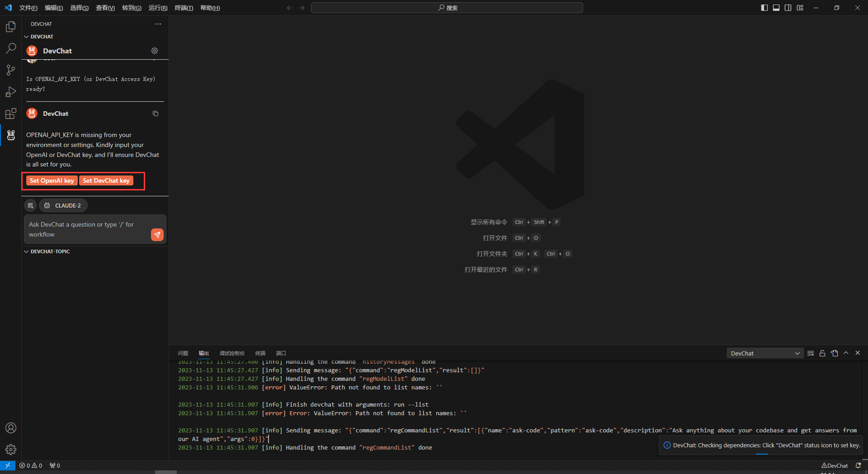Switch to the 端口 panel tab

pyautogui.click(x=281, y=353)
